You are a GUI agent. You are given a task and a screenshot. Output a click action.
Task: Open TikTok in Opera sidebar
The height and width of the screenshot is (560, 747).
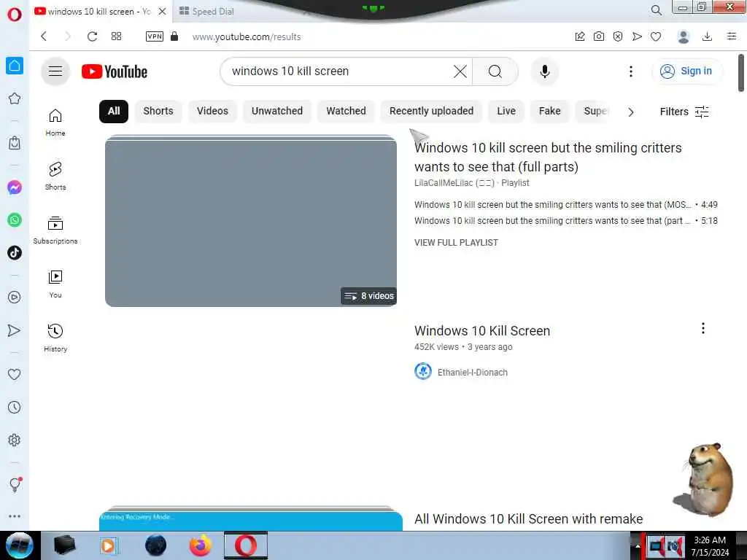point(15,252)
